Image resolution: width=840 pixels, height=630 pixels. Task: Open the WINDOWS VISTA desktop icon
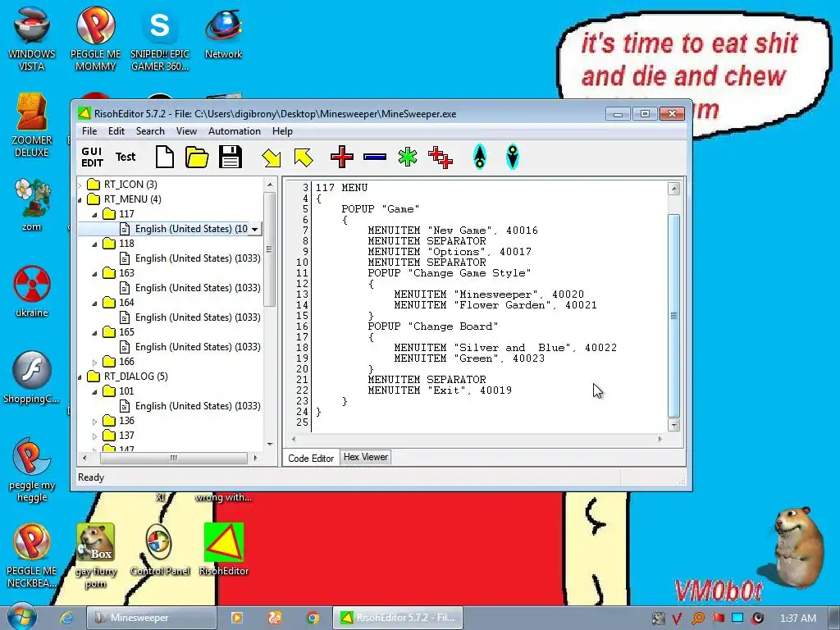[x=32, y=39]
